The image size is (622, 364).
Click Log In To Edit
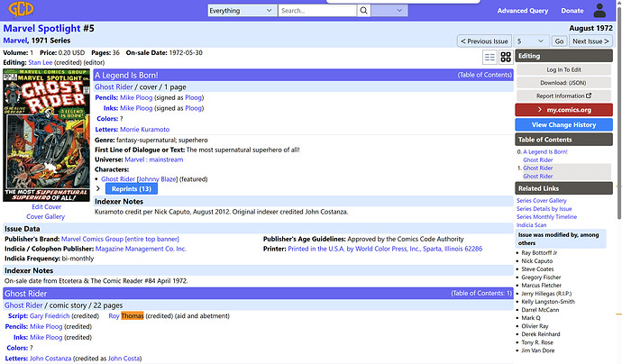(x=563, y=69)
